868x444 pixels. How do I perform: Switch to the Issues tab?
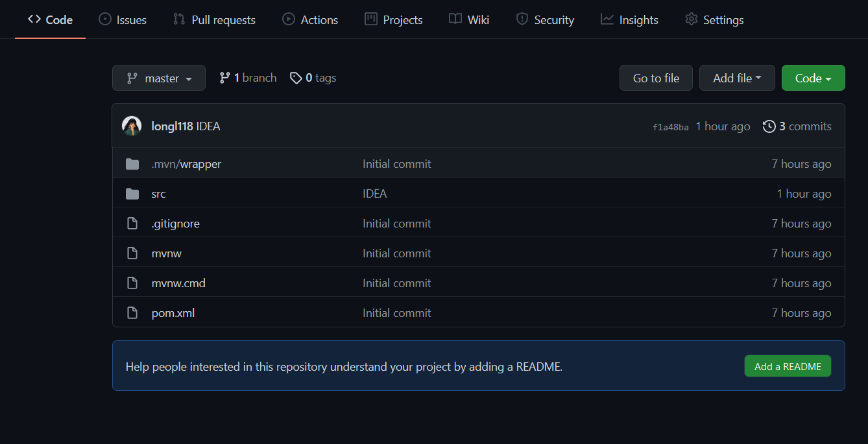point(123,19)
